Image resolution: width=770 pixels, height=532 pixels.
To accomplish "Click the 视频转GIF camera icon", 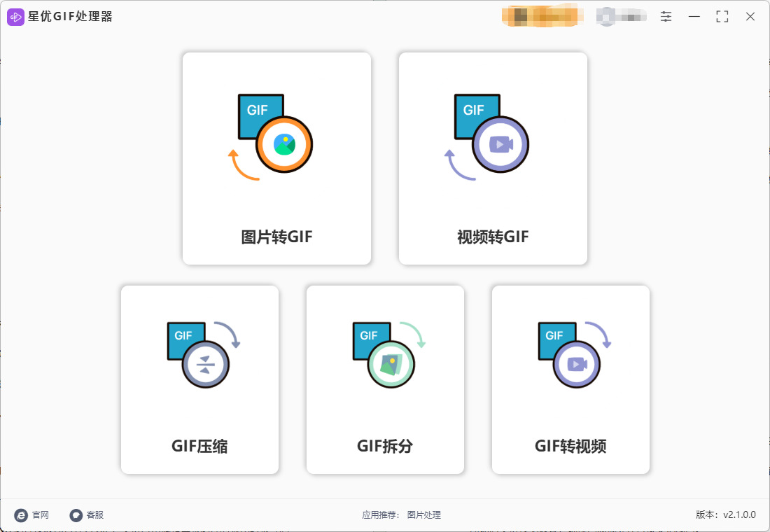I will [486, 137].
